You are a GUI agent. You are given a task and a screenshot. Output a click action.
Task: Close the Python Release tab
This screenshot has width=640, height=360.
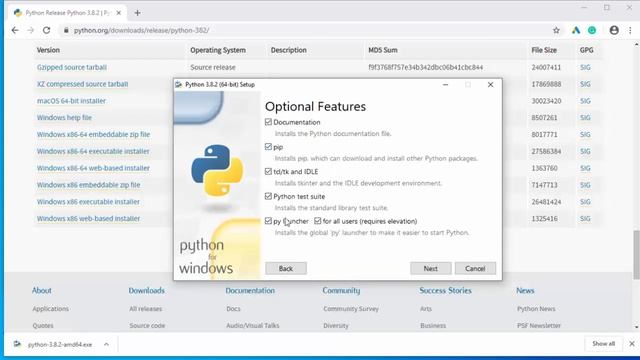(118, 13)
